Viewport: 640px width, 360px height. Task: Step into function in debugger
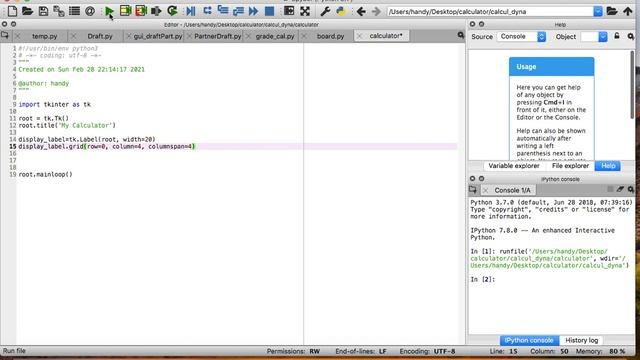223,11
